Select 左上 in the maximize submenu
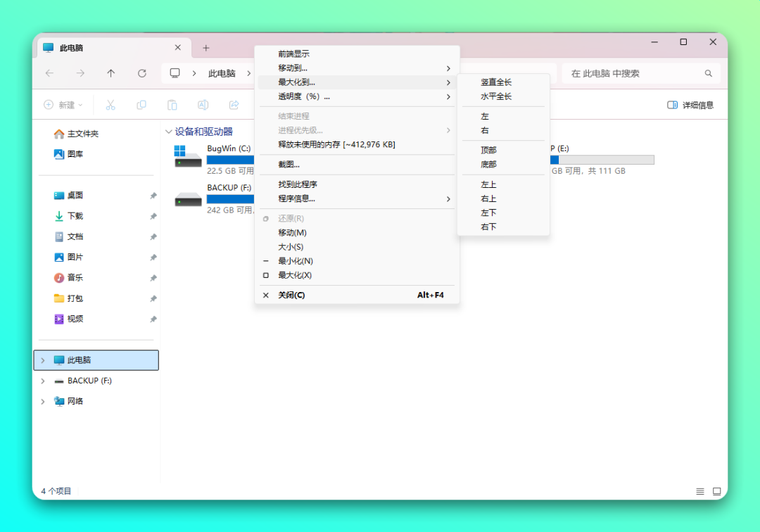Screen dimensions: 760x532 pyautogui.click(x=488, y=184)
